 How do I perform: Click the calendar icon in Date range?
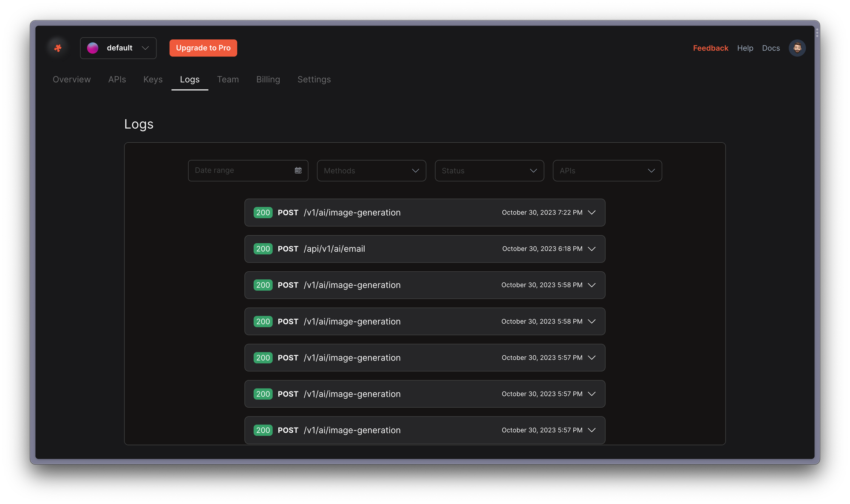click(x=298, y=170)
